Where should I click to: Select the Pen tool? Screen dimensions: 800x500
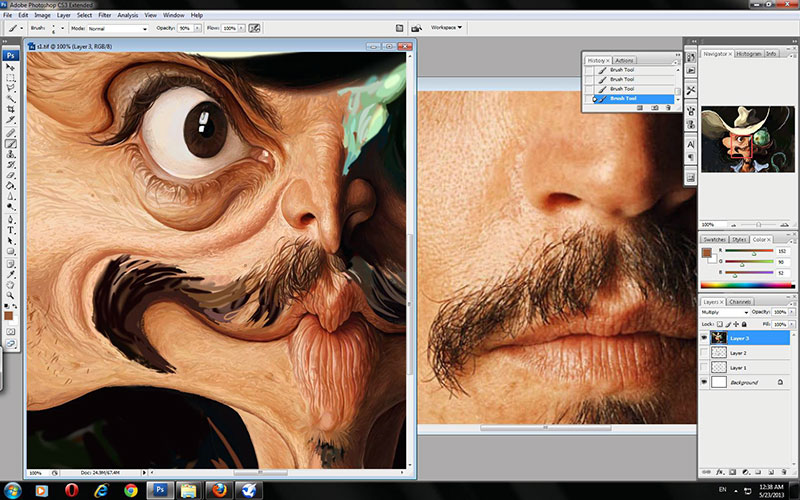[11, 220]
